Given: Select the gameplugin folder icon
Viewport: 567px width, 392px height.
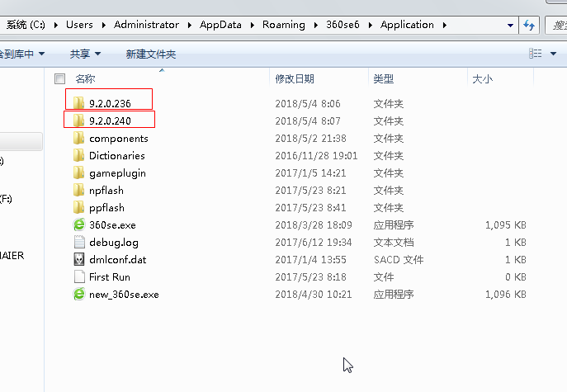Looking at the screenshot, I should pos(78,172).
